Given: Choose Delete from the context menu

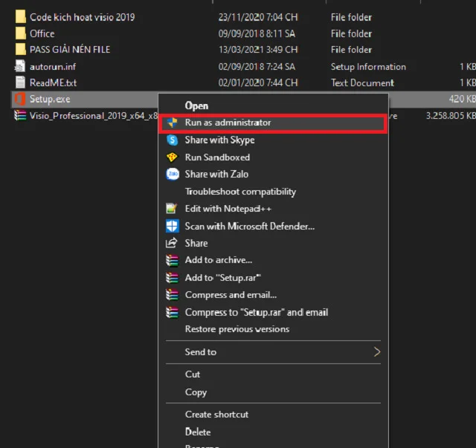Looking at the screenshot, I should point(273,432).
